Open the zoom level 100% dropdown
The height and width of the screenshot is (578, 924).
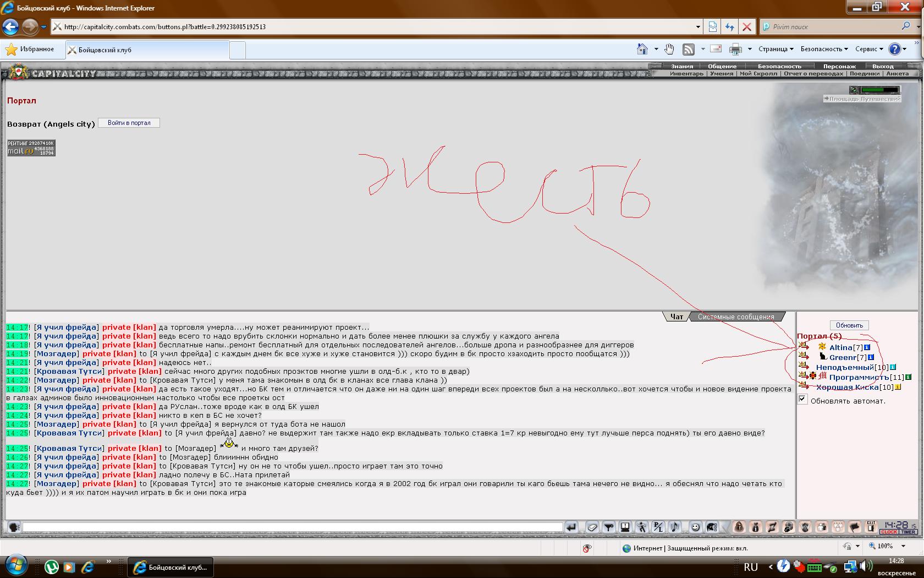[x=903, y=546]
